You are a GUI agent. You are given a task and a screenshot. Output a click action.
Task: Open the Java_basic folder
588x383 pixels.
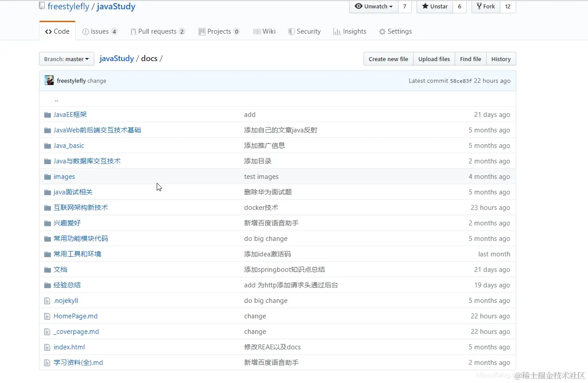point(69,146)
